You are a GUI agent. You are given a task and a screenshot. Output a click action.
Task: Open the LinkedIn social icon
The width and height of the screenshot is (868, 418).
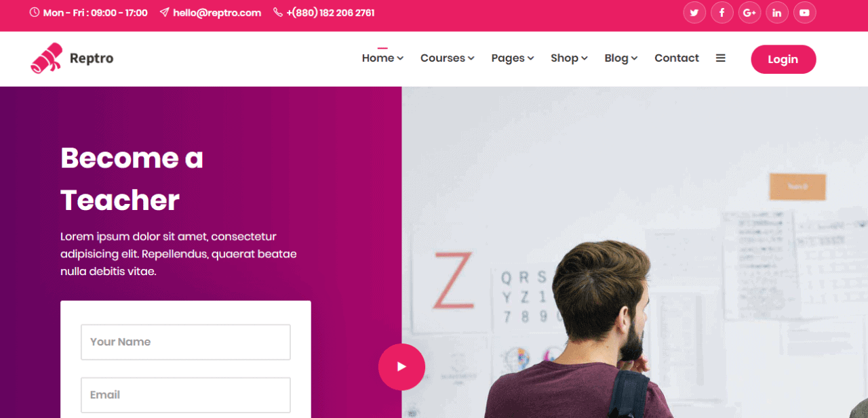point(777,12)
